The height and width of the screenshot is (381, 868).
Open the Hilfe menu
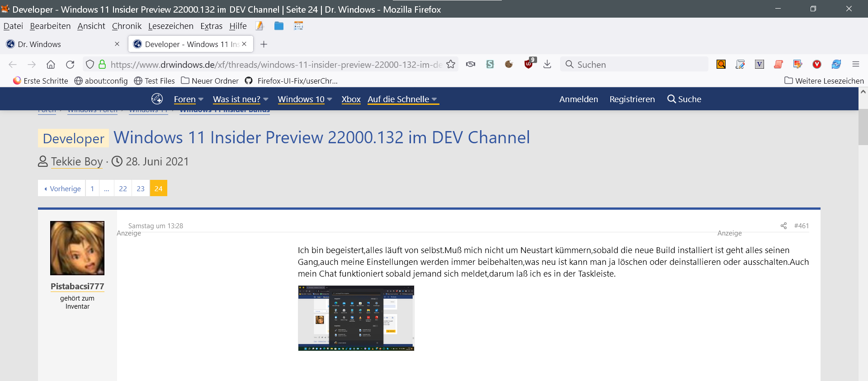click(x=238, y=26)
